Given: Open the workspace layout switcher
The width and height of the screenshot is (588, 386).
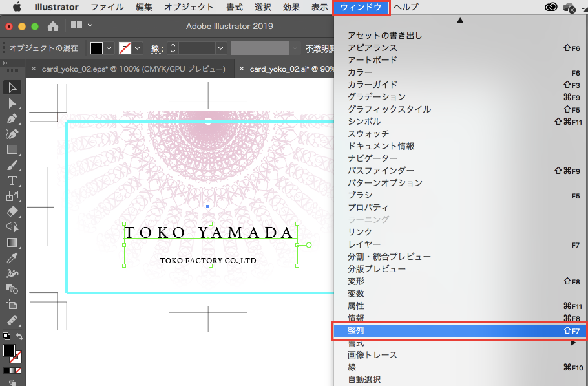Looking at the screenshot, I should point(81,26).
